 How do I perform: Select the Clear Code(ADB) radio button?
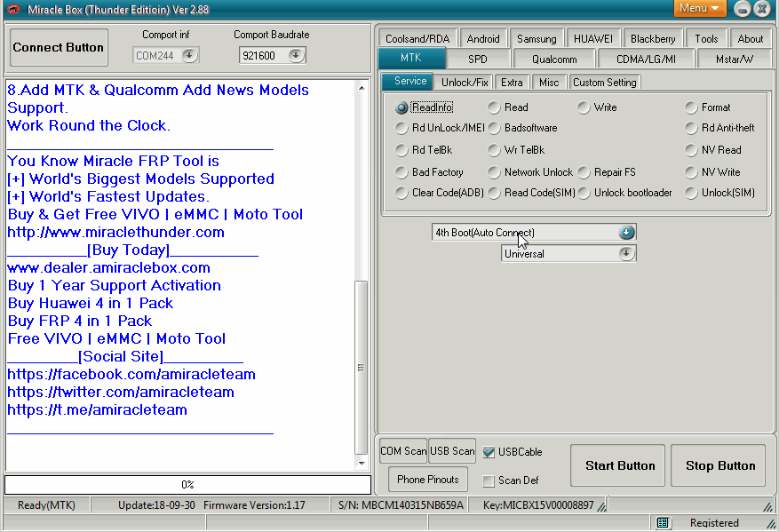coord(401,193)
